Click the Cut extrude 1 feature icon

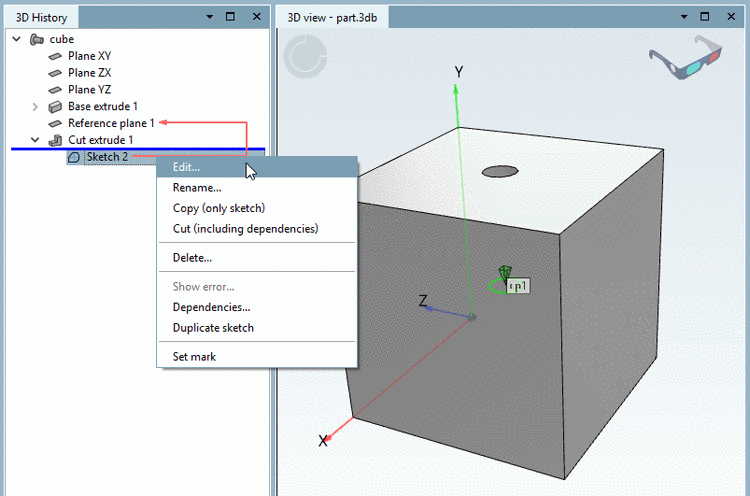click(x=55, y=140)
